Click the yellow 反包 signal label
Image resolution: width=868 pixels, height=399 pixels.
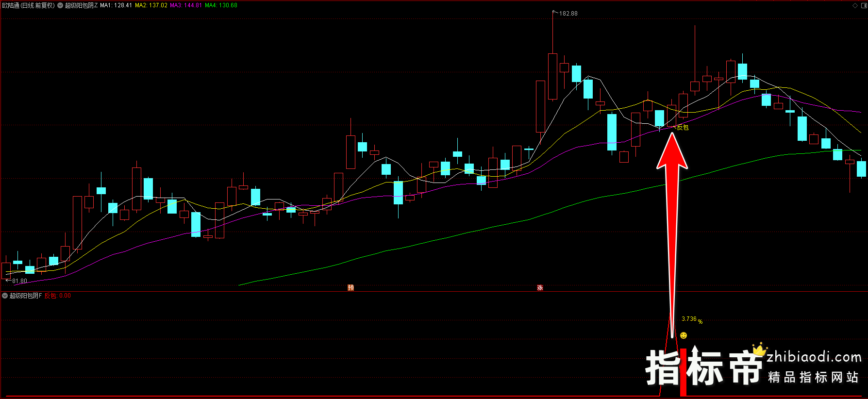(x=683, y=127)
